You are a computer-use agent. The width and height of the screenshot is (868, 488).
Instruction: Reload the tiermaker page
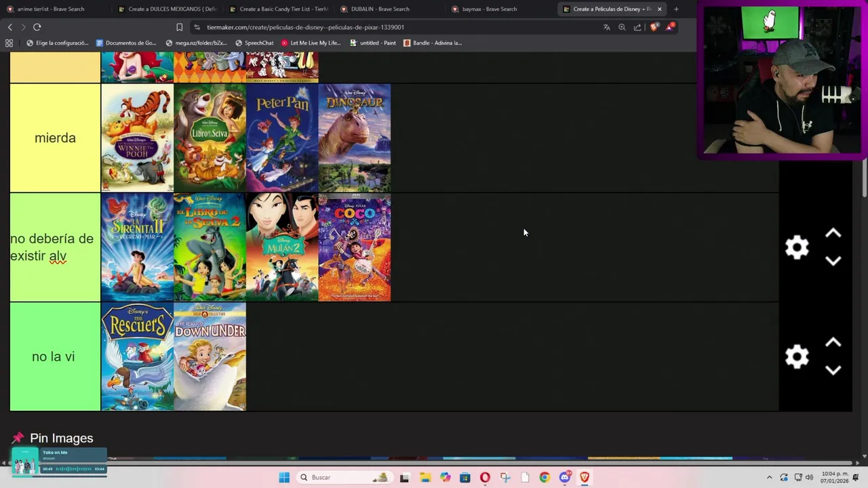point(37,27)
